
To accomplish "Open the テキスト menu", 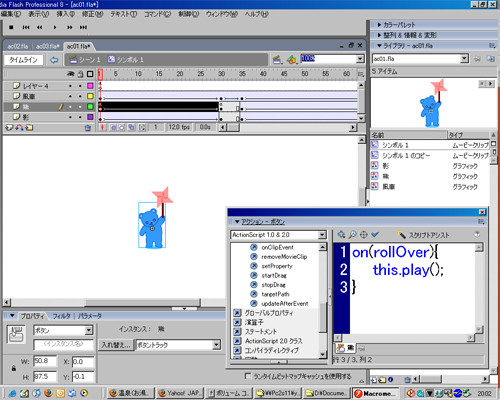I will (x=124, y=14).
